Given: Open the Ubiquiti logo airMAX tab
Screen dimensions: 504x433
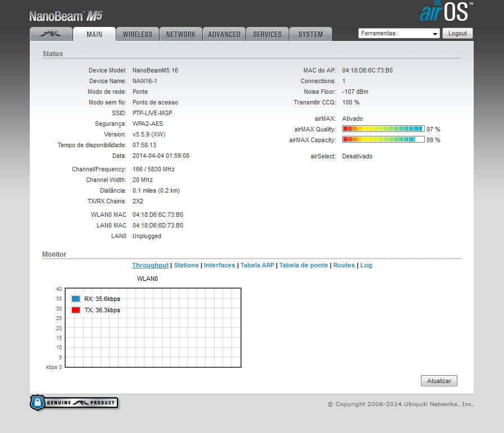Looking at the screenshot, I should [51, 34].
